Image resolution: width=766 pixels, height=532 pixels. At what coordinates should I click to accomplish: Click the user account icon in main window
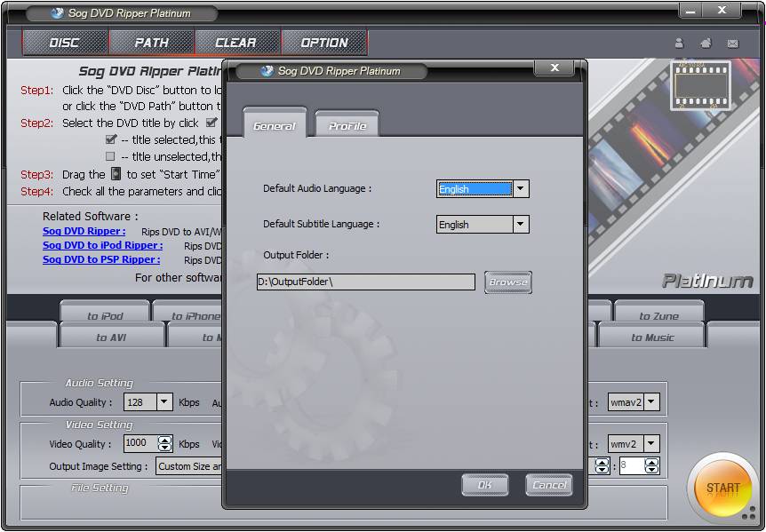[679, 44]
